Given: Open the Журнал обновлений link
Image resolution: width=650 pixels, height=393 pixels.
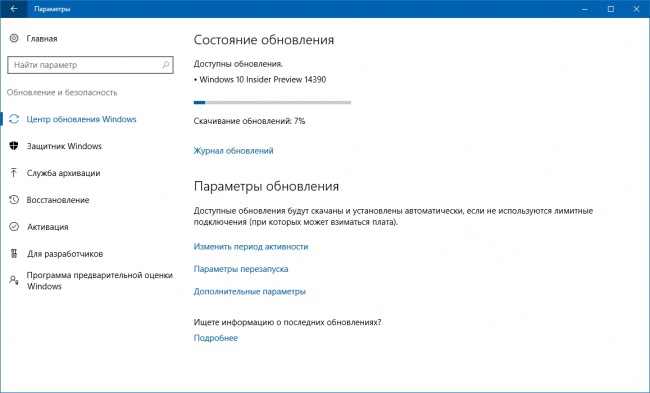Looking at the screenshot, I should (233, 150).
